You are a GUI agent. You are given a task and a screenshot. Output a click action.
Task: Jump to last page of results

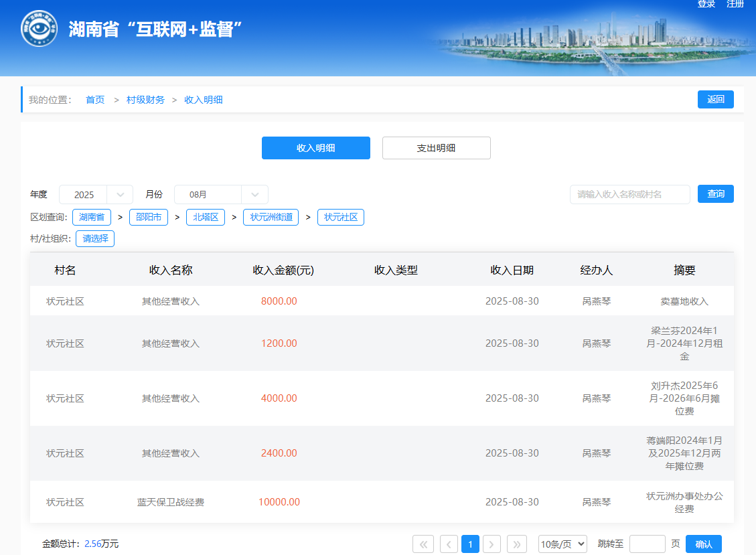pyautogui.click(x=517, y=544)
